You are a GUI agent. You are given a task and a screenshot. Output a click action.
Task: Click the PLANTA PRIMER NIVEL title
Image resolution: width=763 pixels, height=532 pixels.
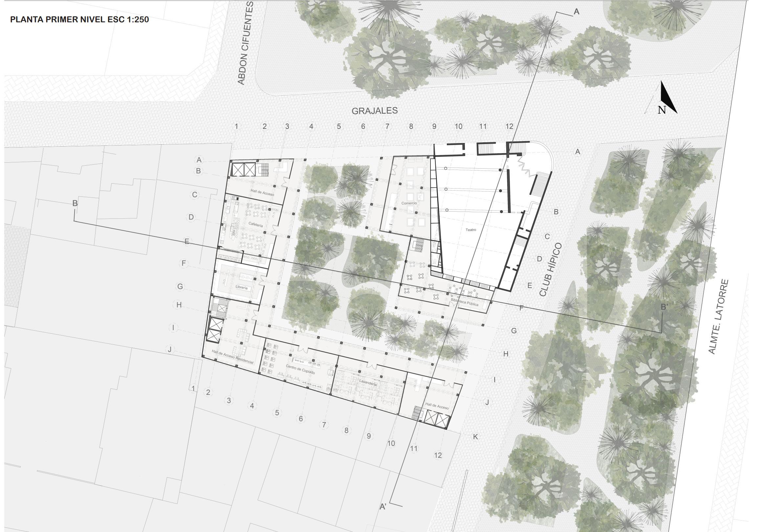79,20
